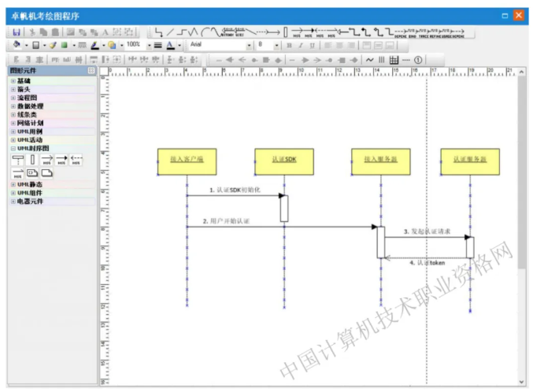Screen dimensions: 533x392
Task: Expand the UML用例 shape category
Action: (x=13, y=131)
